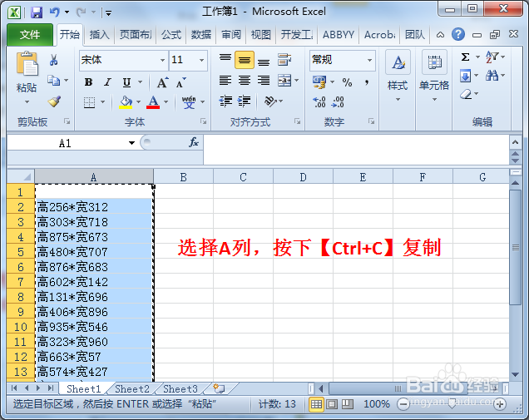
Task: Click the Save icon in quick access toolbar
Action: (x=37, y=12)
